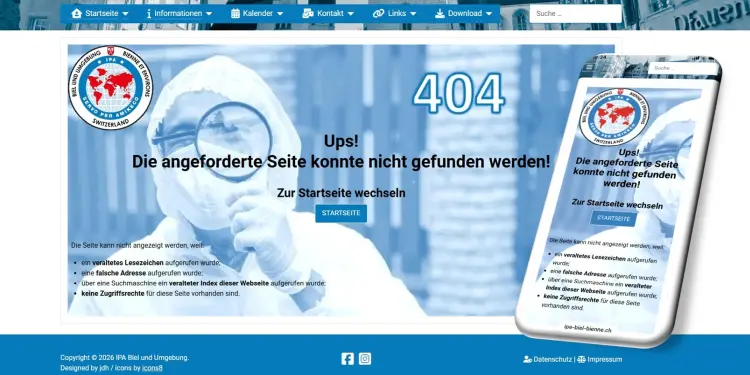Image resolution: width=750 pixels, height=375 pixels.
Task: Open the Instagram icon in footer
Action: 365,359
